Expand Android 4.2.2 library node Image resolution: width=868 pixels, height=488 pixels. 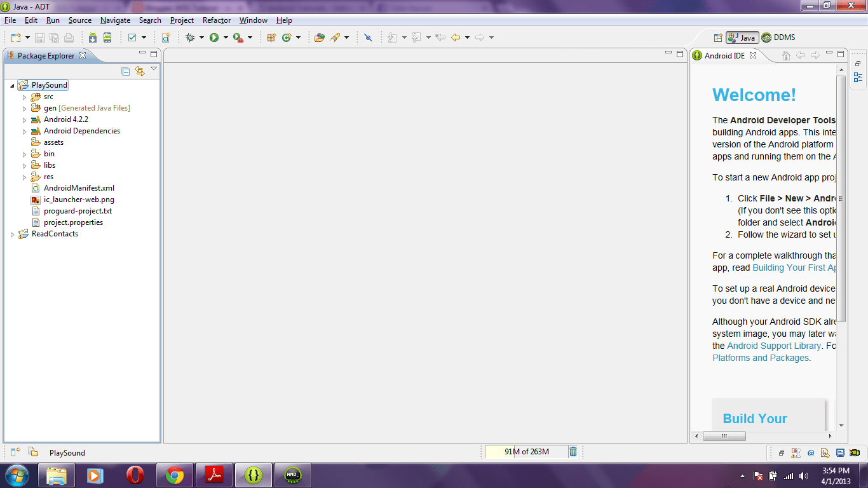[25, 120]
